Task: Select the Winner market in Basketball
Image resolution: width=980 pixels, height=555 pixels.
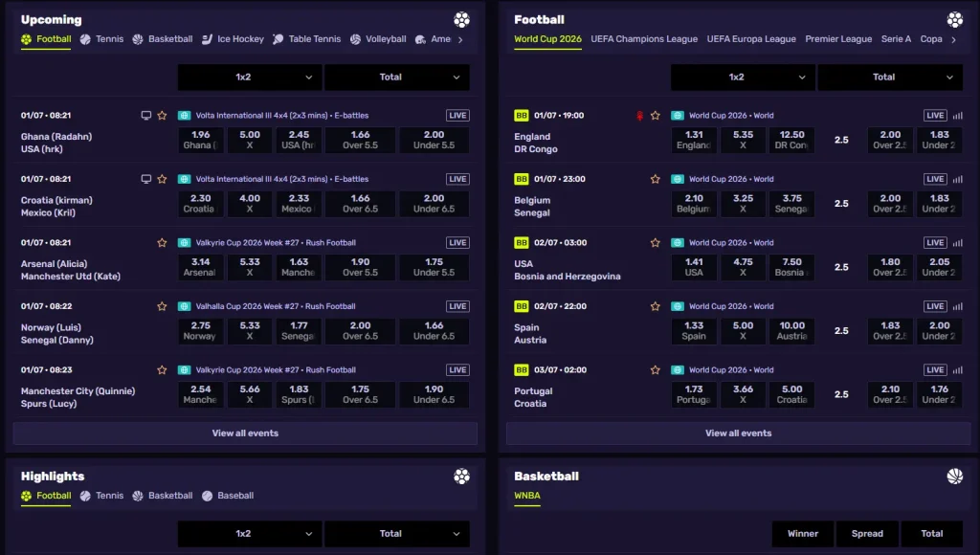Action: (x=803, y=534)
